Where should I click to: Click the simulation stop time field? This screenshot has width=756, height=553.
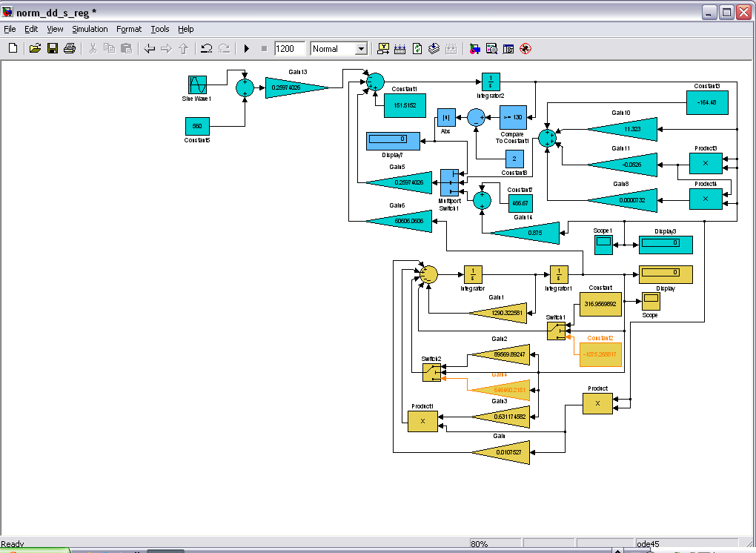coord(289,49)
